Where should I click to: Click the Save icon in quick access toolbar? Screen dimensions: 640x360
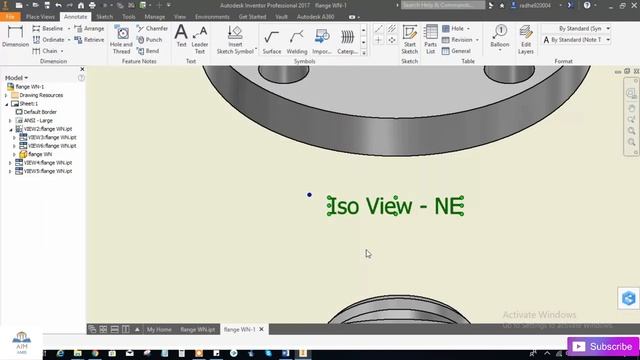point(47,5)
